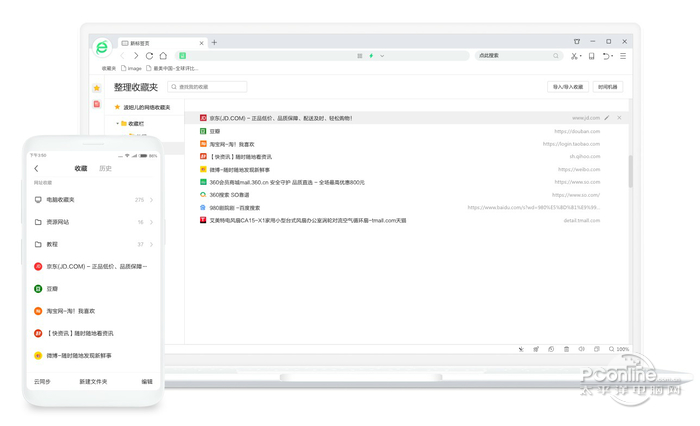The width and height of the screenshot is (700, 426).
Task: Tap the 京东(JD.COM) bookmark on phone
Action: [x=93, y=267]
